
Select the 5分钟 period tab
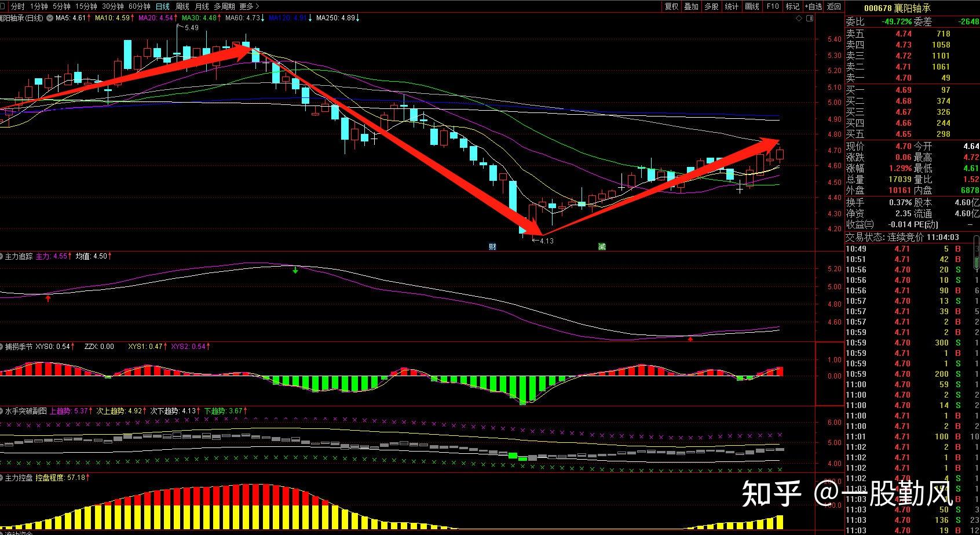click(61, 6)
